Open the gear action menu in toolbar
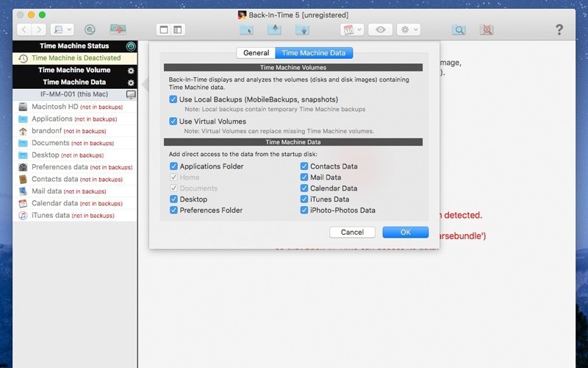The width and height of the screenshot is (588, 368). [409, 29]
